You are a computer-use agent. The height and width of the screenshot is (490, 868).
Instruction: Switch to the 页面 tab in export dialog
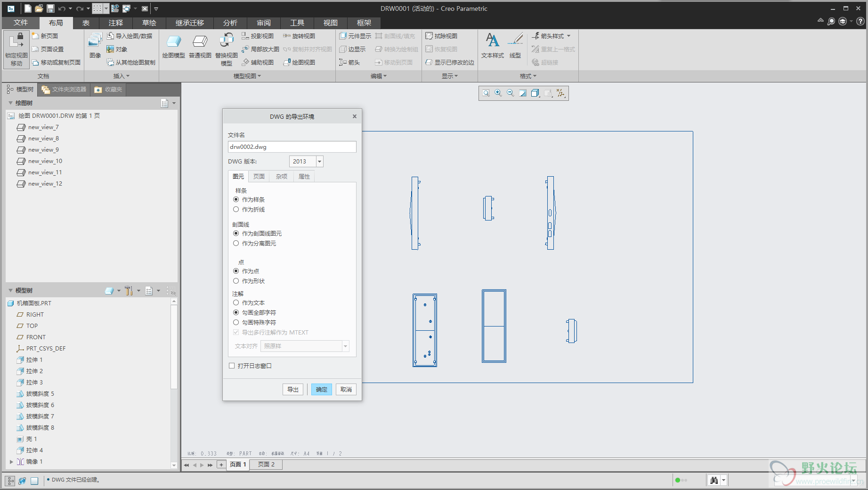click(x=259, y=176)
